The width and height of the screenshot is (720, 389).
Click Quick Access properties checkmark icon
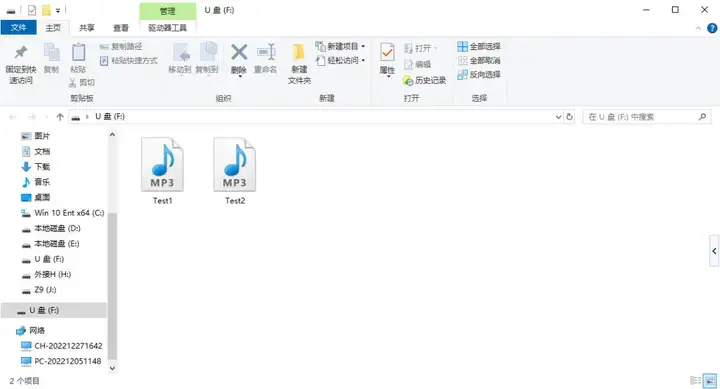(x=32, y=10)
